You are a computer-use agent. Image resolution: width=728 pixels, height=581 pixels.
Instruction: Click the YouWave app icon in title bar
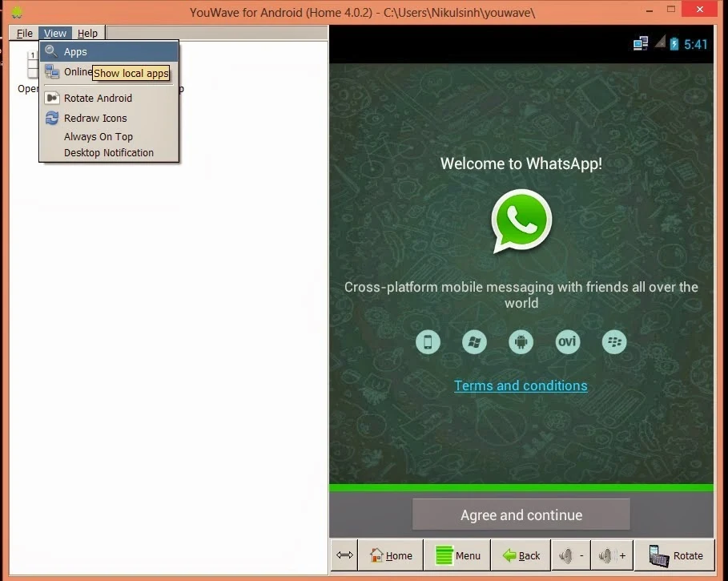click(x=17, y=12)
